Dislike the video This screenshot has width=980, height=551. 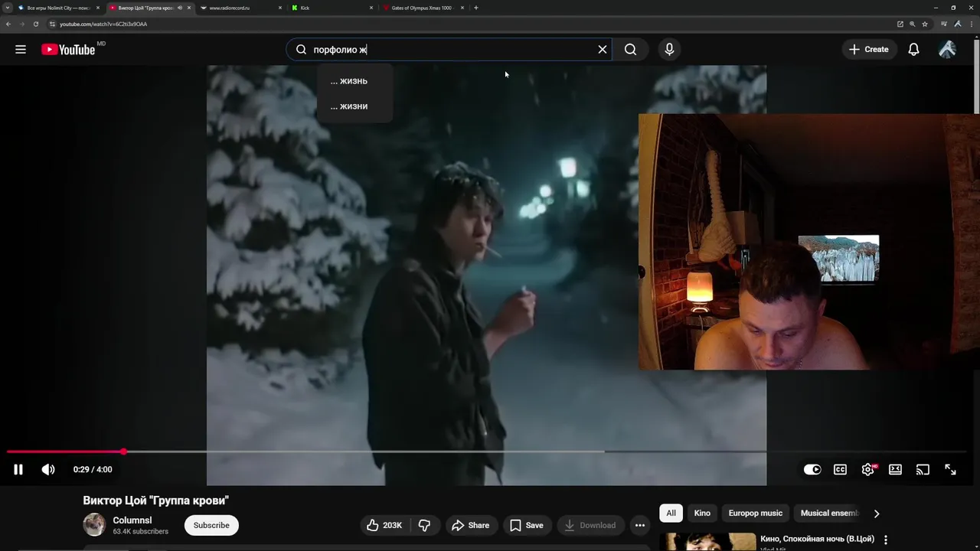pyautogui.click(x=424, y=525)
